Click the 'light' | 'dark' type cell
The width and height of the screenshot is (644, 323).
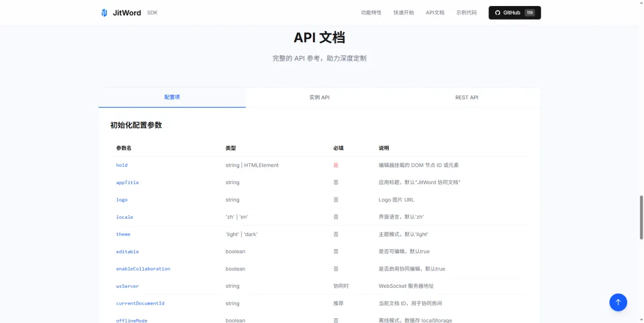point(241,234)
